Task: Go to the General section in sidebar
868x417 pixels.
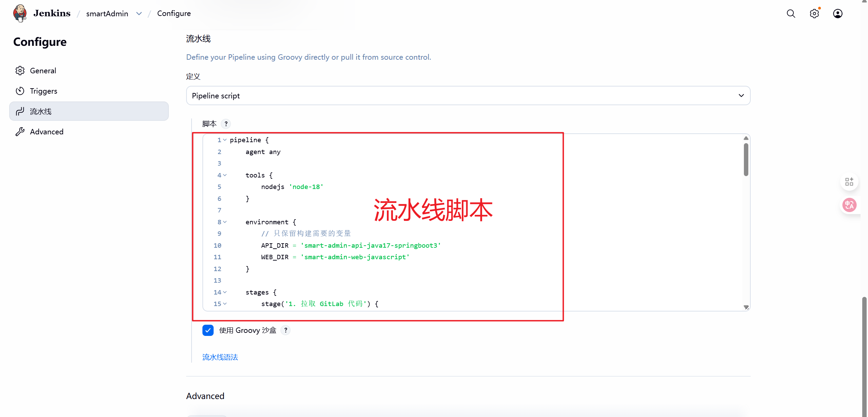Action: [43, 71]
